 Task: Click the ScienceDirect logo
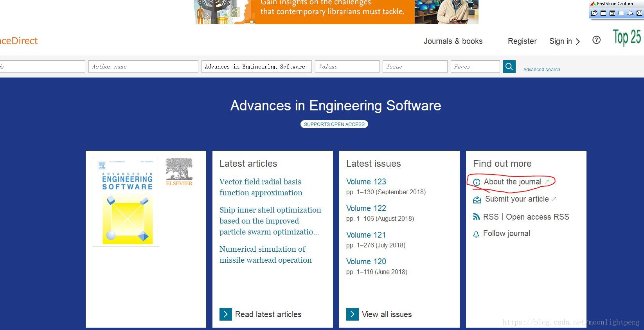point(19,41)
